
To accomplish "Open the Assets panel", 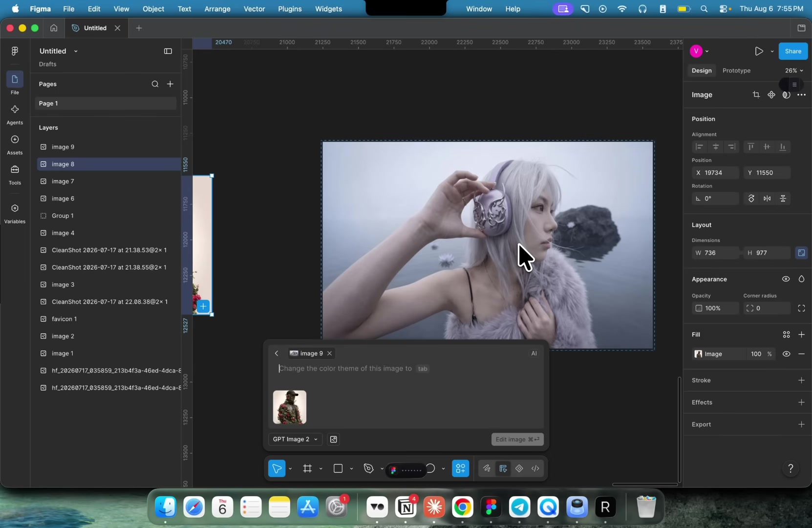I will (15, 145).
